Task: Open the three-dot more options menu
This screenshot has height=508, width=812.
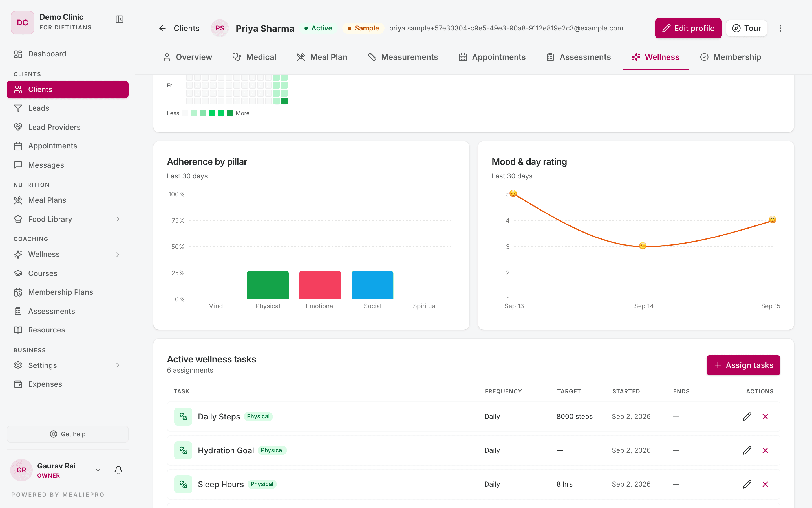Action: point(780,28)
